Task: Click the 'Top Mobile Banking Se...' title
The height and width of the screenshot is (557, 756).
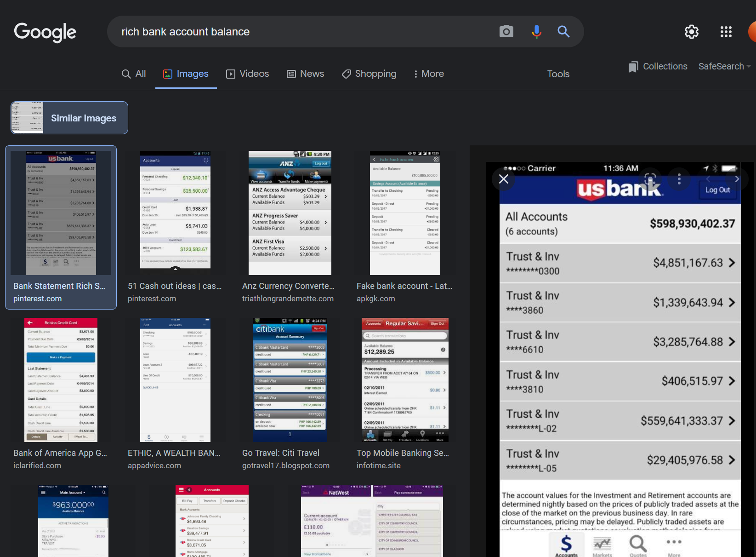Action: [x=403, y=453]
